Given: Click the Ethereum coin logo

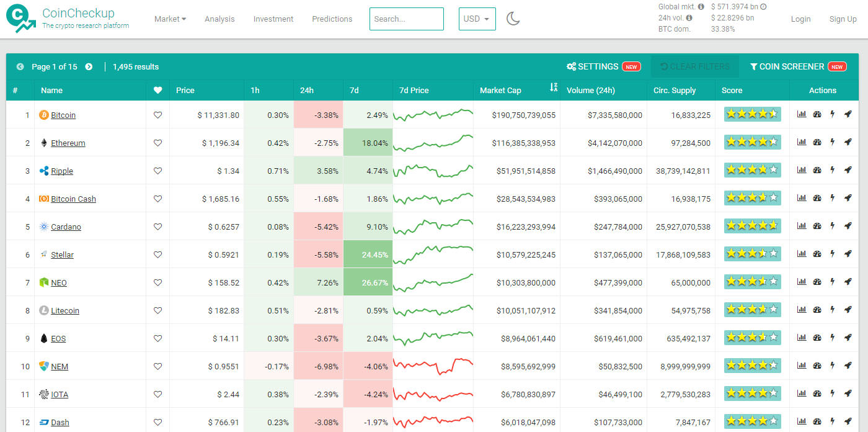Looking at the screenshot, I should coord(44,143).
